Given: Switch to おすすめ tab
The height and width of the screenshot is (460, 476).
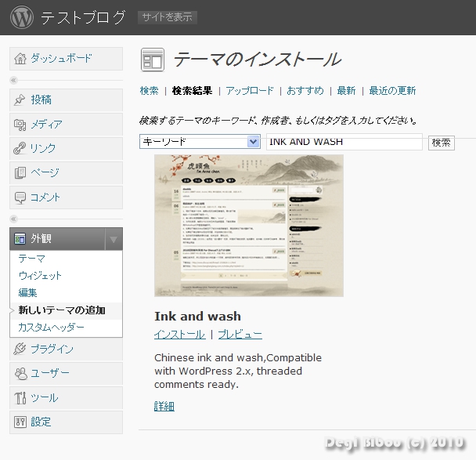Looking at the screenshot, I should (305, 91).
